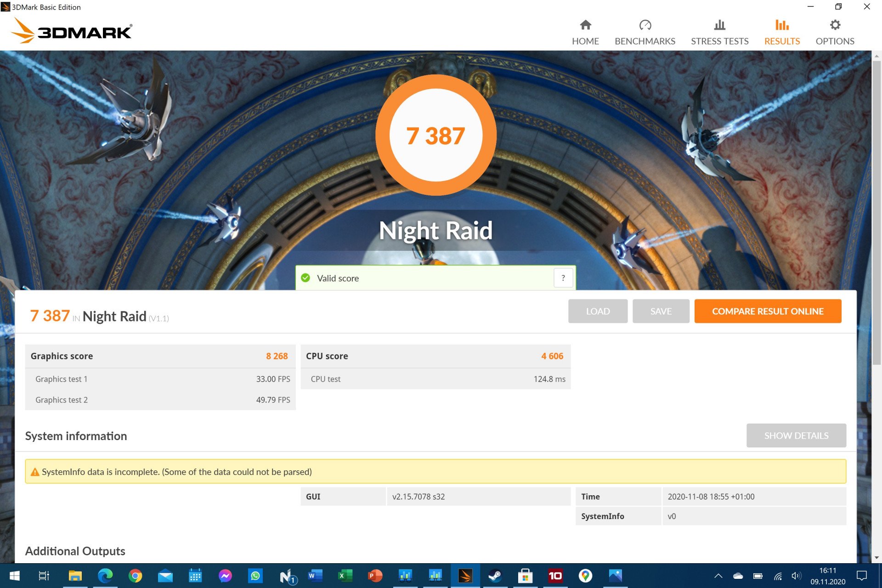Click COMPARE RESULT ONLINE button
This screenshot has width=882, height=588.
(x=768, y=311)
